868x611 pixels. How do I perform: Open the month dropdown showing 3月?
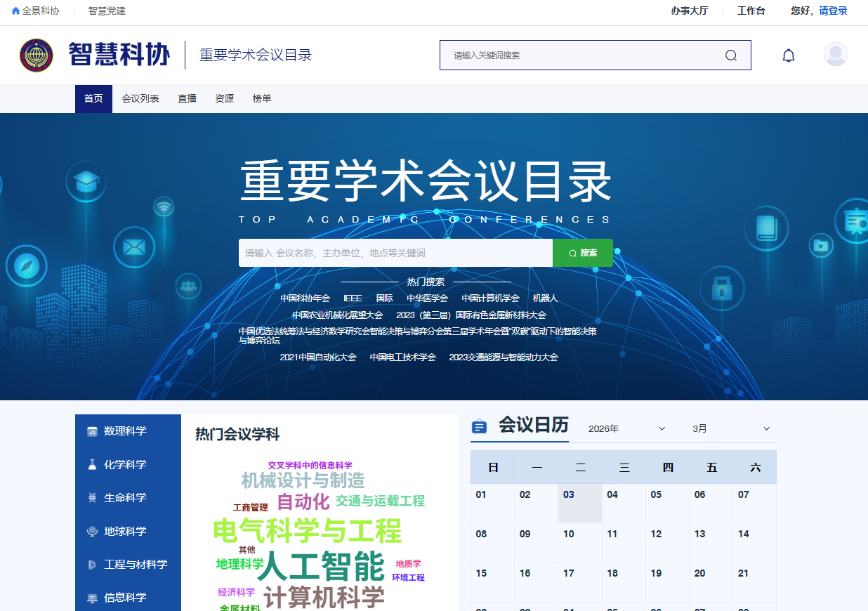[x=732, y=428]
